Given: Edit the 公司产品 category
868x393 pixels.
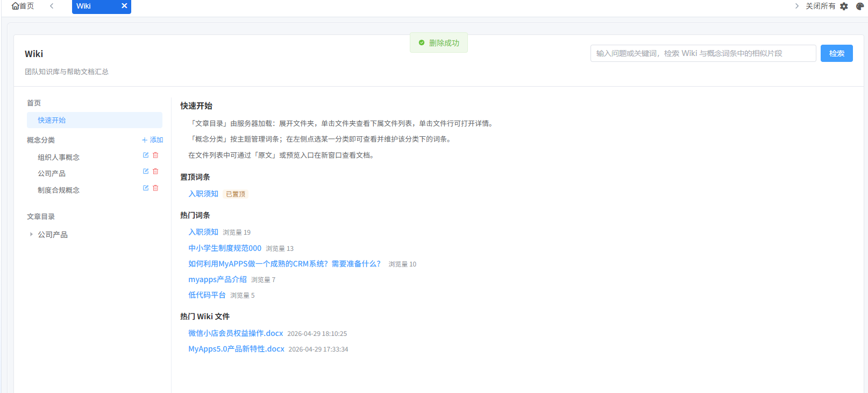Looking at the screenshot, I should [145, 171].
